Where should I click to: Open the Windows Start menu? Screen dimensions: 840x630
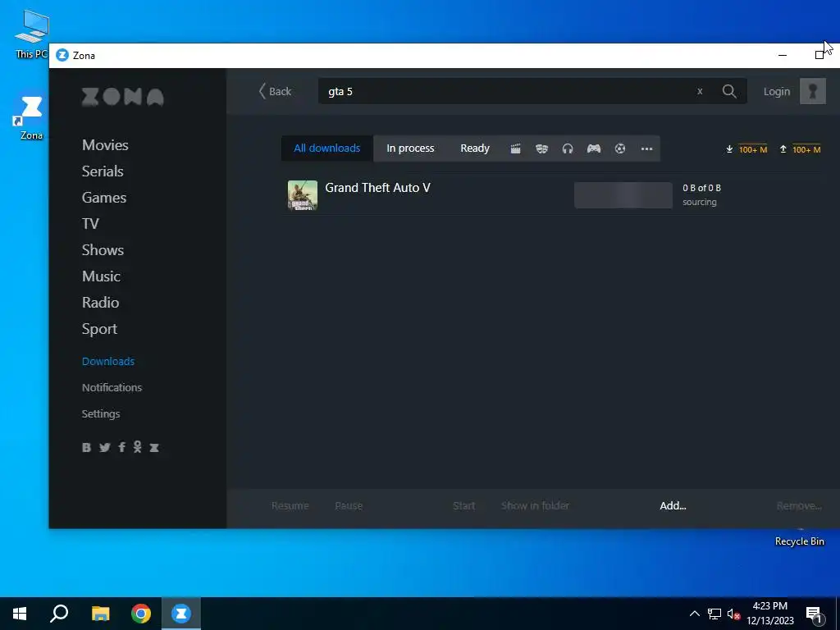tap(20, 614)
